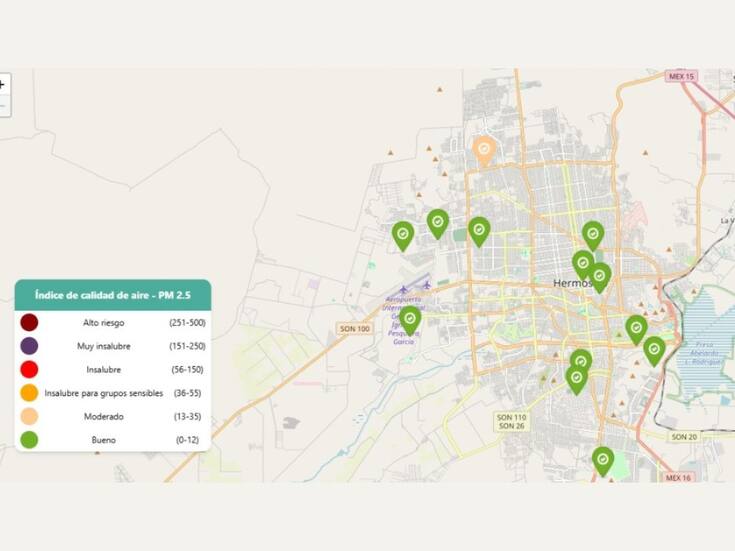Click the 'Hermos' city name label

(571, 283)
